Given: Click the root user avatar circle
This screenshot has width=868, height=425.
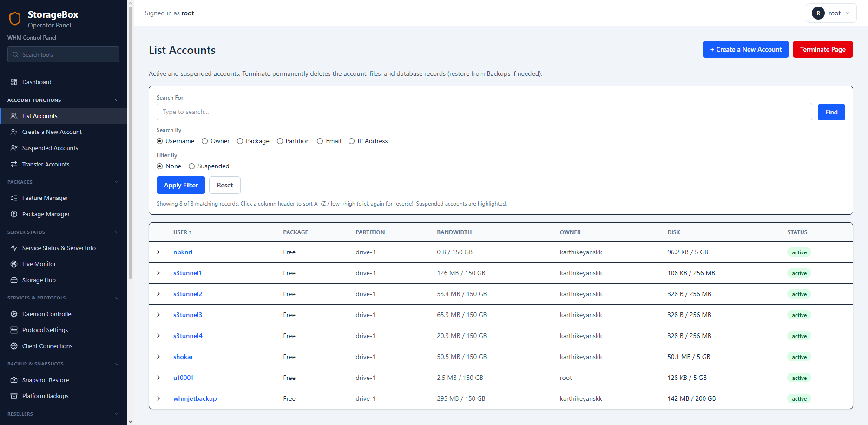Looking at the screenshot, I should [818, 13].
